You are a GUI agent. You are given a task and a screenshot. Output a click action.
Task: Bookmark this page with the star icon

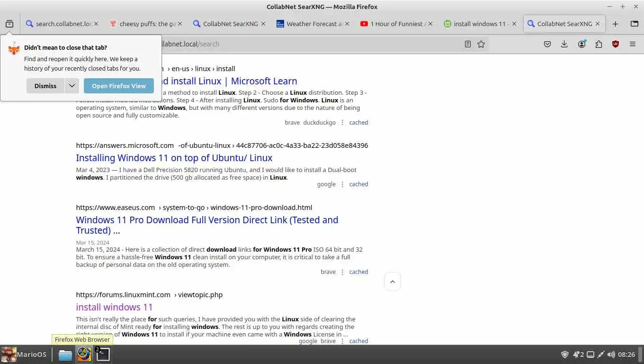481,44
